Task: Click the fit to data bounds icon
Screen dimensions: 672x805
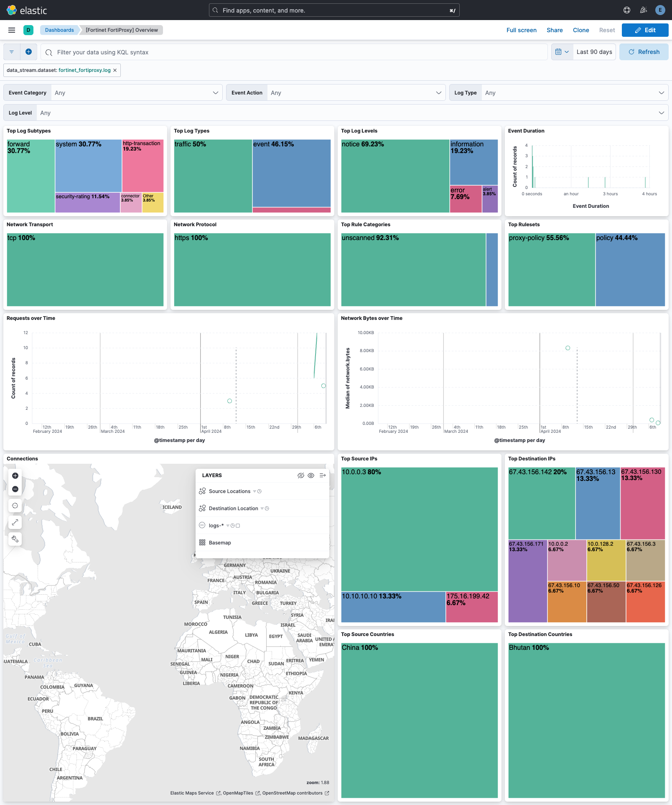Action: 15,506
